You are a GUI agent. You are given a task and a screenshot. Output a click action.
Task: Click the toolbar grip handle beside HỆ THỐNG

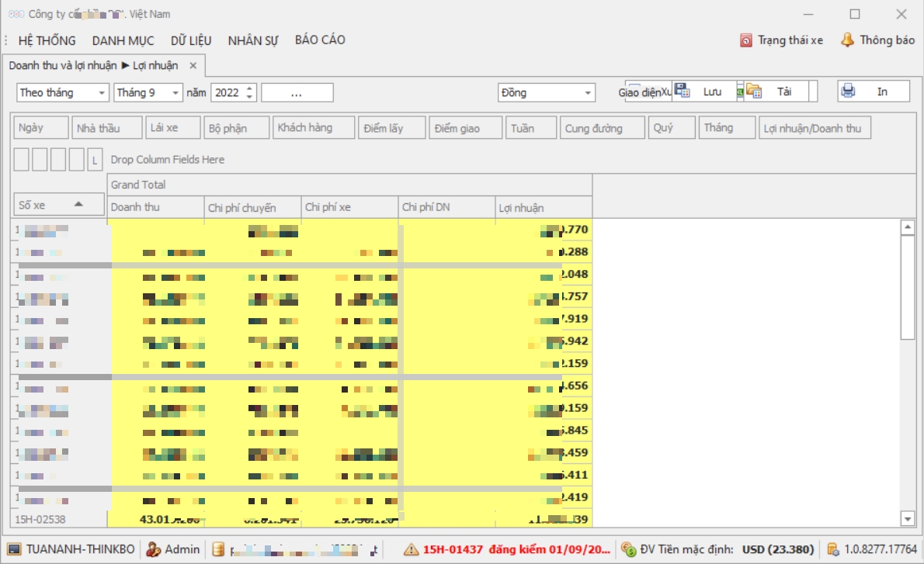(x=6, y=40)
